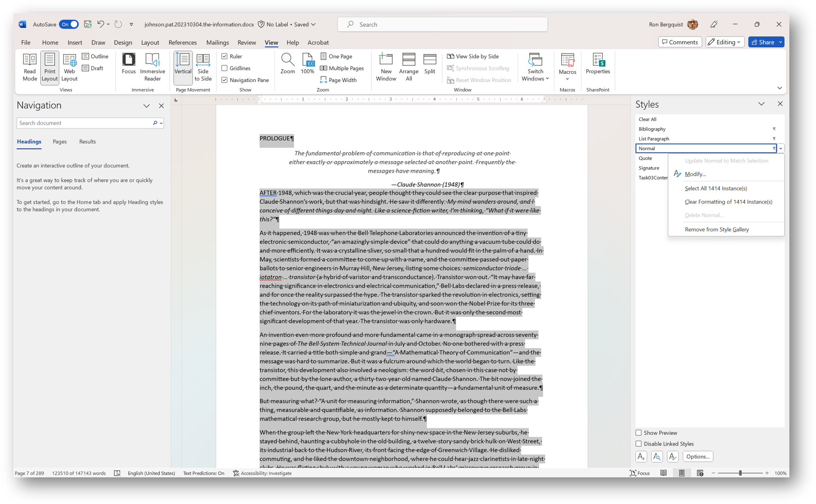Open the Styles Options dialog
Viewport: 816px width, 504px height.
pyautogui.click(x=697, y=456)
